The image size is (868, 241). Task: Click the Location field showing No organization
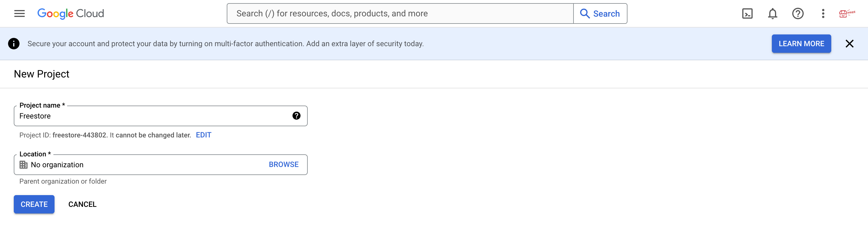pyautogui.click(x=142, y=165)
